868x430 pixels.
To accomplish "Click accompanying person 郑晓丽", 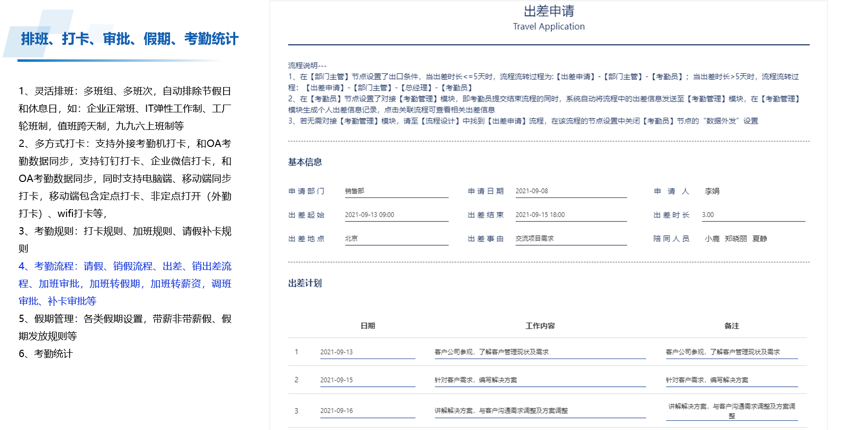I will click(x=736, y=239).
